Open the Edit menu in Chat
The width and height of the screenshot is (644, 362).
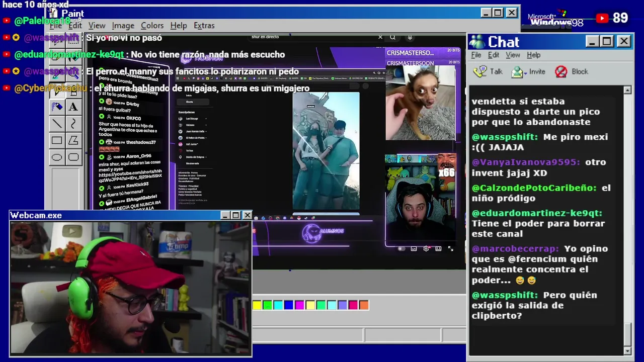(494, 55)
